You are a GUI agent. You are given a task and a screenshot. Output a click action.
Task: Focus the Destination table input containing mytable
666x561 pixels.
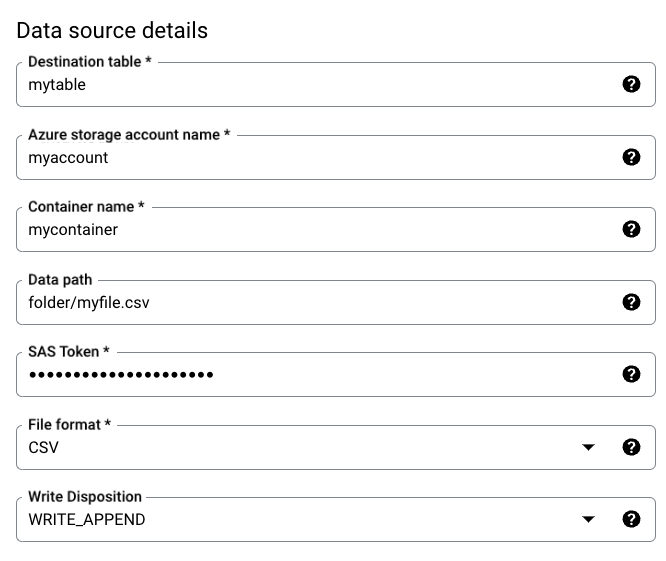coord(300,85)
